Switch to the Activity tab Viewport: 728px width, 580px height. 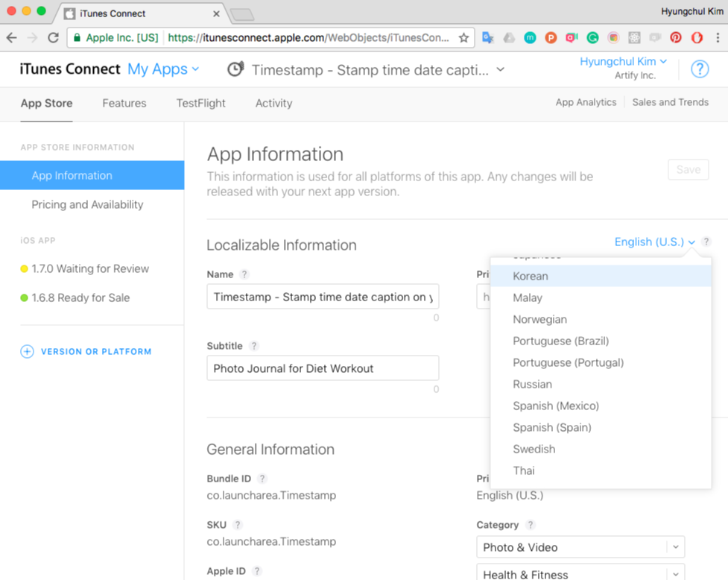274,103
